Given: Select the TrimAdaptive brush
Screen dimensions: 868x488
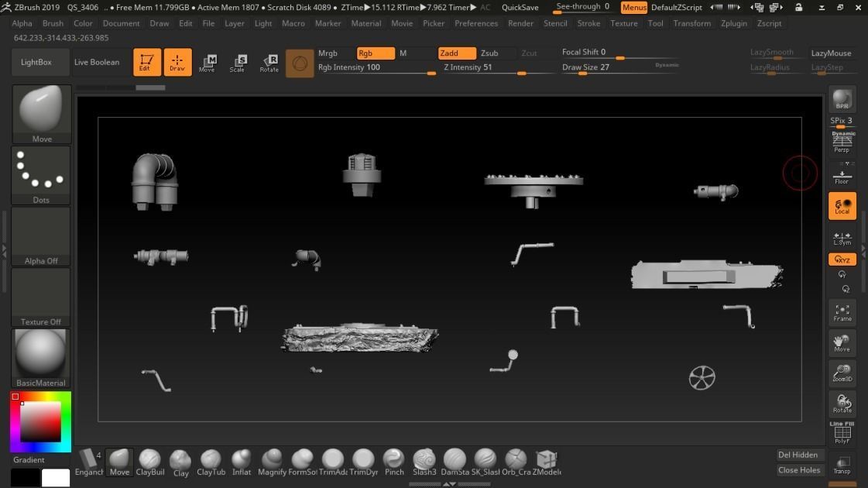Looking at the screenshot, I should [333, 462].
